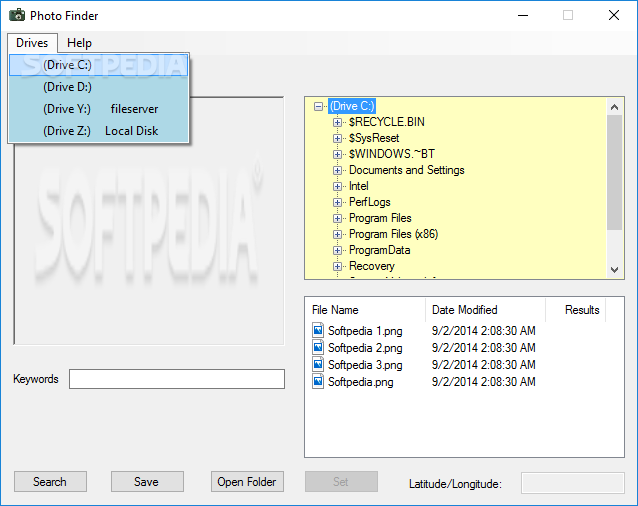Expand the Intel folder node
This screenshot has height=506, width=638.
click(x=337, y=186)
